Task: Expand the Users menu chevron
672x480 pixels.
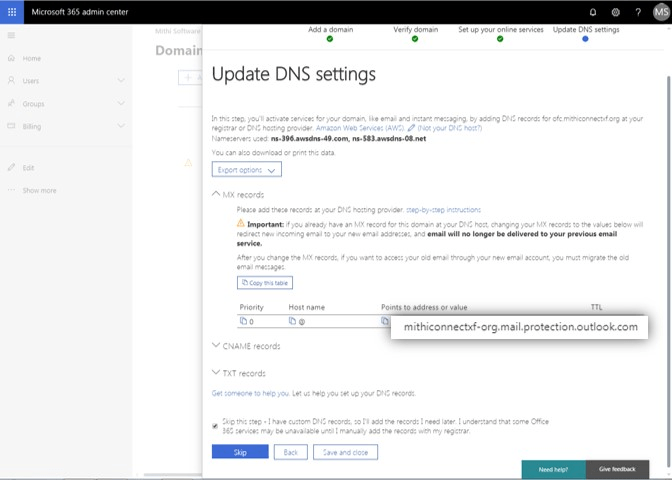Action: 121,80
